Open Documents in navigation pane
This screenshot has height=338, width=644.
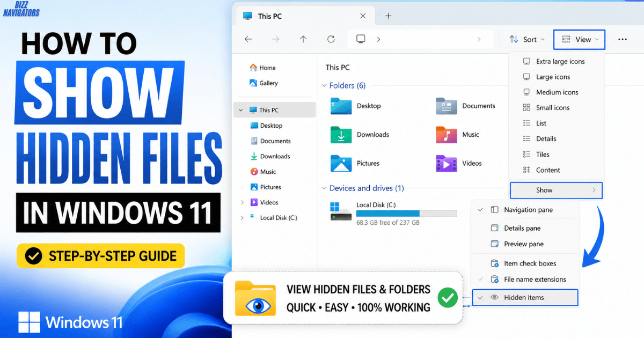(x=270, y=141)
